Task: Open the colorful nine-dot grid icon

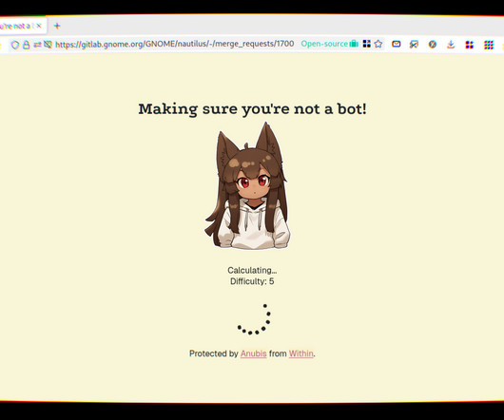Action: click(x=489, y=45)
